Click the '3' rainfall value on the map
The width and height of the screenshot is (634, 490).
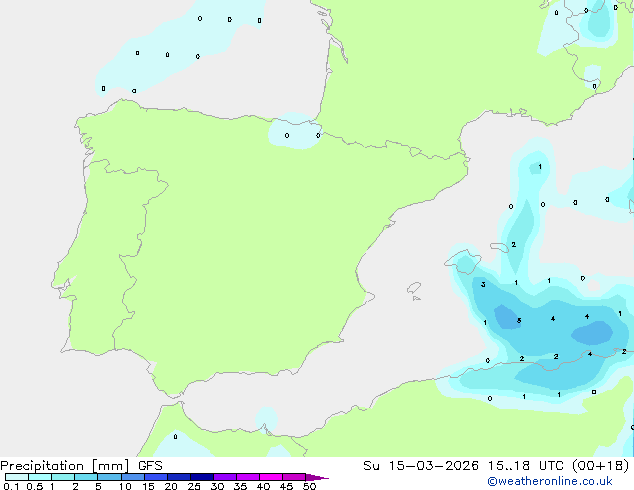(x=483, y=285)
